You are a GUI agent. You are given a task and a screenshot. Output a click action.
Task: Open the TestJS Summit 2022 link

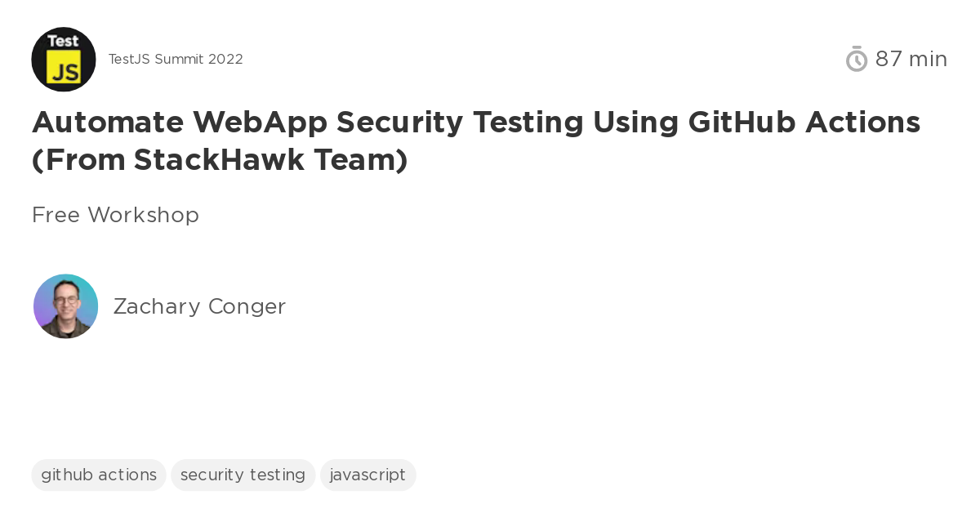pos(176,59)
